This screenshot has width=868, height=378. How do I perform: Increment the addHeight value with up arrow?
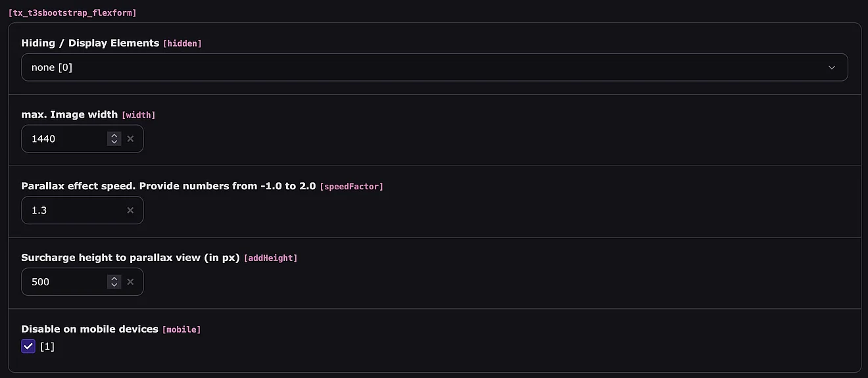point(114,278)
